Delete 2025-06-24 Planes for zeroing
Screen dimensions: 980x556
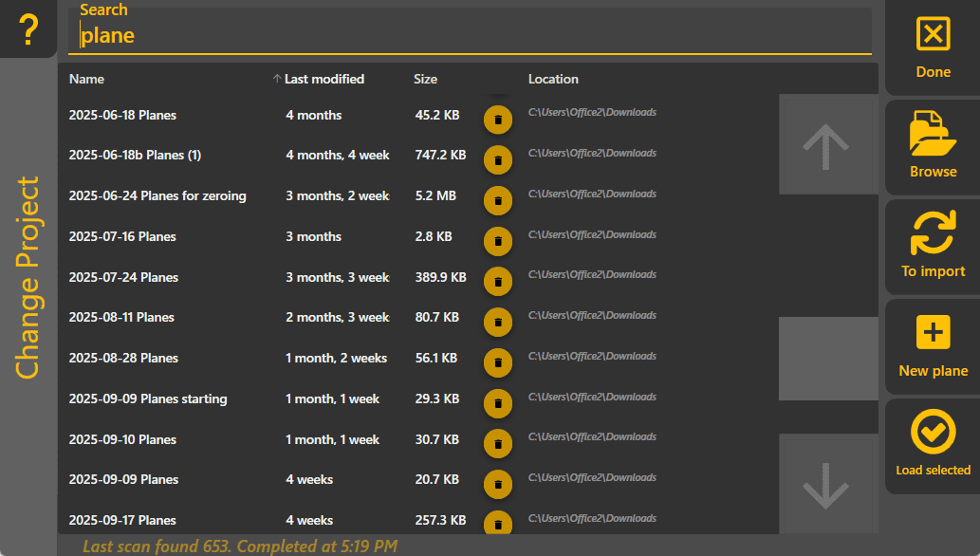497,200
